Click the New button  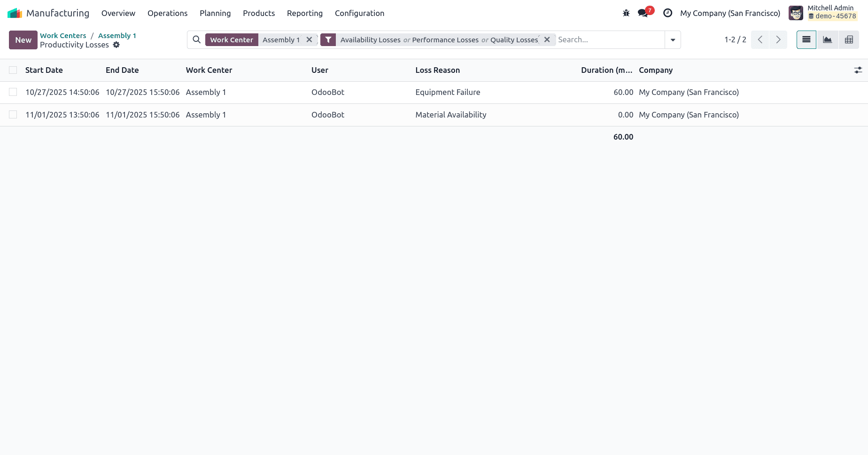pyautogui.click(x=23, y=40)
